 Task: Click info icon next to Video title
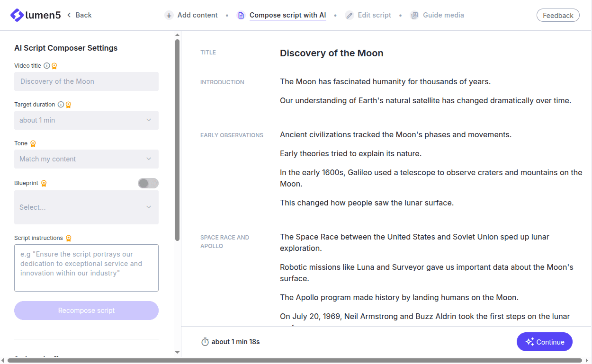click(47, 66)
